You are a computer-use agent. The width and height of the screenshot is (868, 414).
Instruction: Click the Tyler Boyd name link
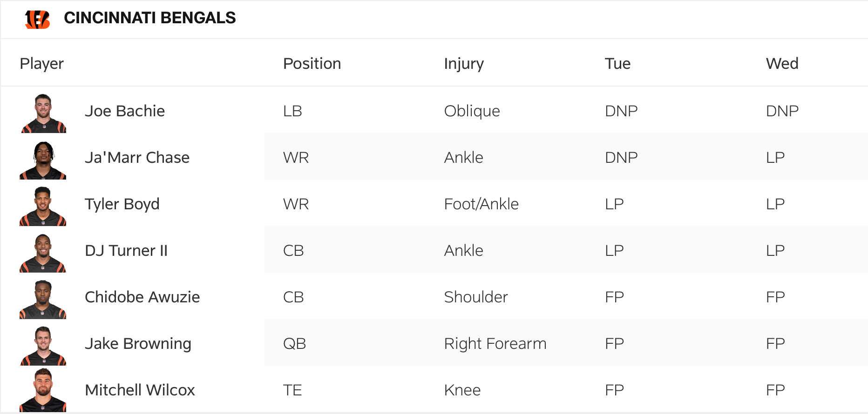[x=122, y=204]
